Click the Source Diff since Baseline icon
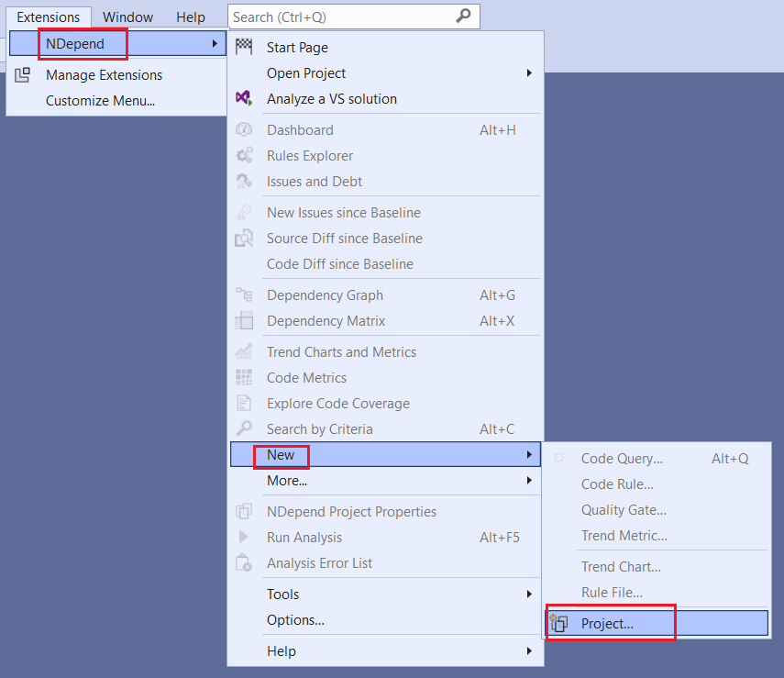This screenshot has width=784, height=678. click(x=244, y=238)
